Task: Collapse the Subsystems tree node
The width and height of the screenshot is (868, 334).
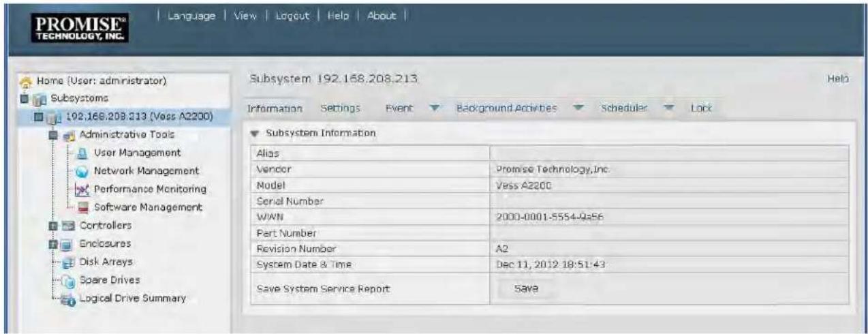Action: coord(23,100)
